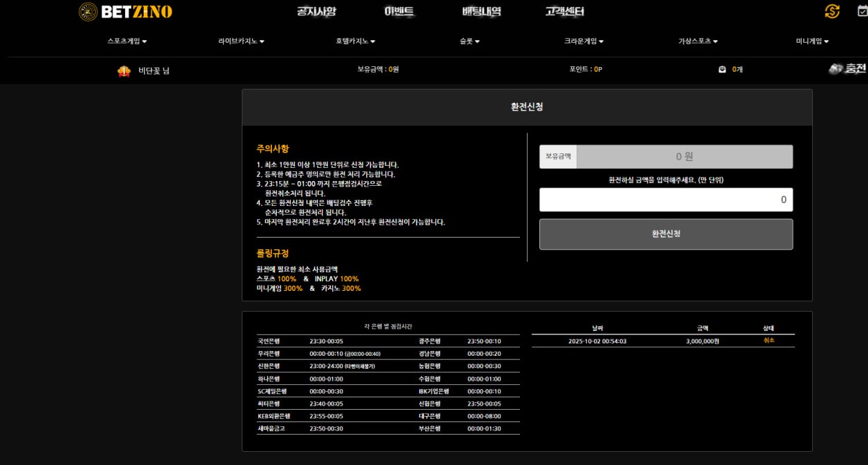Click the gold coin exchange icon

[832, 11]
